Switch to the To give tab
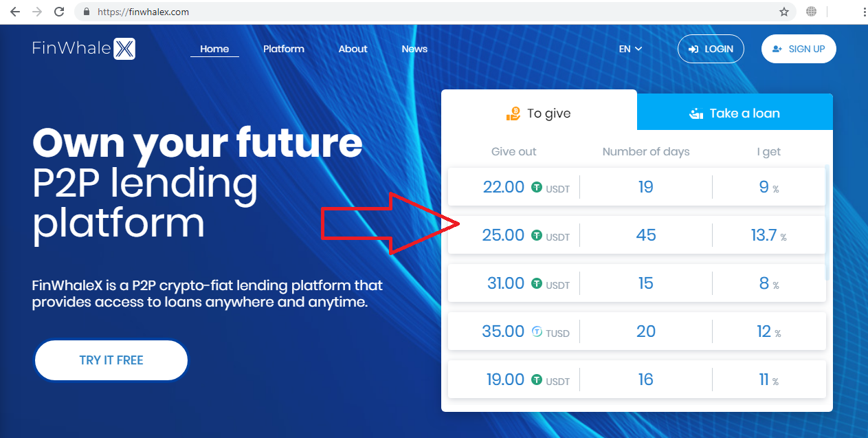868x438 pixels. click(x=539, y=110)
